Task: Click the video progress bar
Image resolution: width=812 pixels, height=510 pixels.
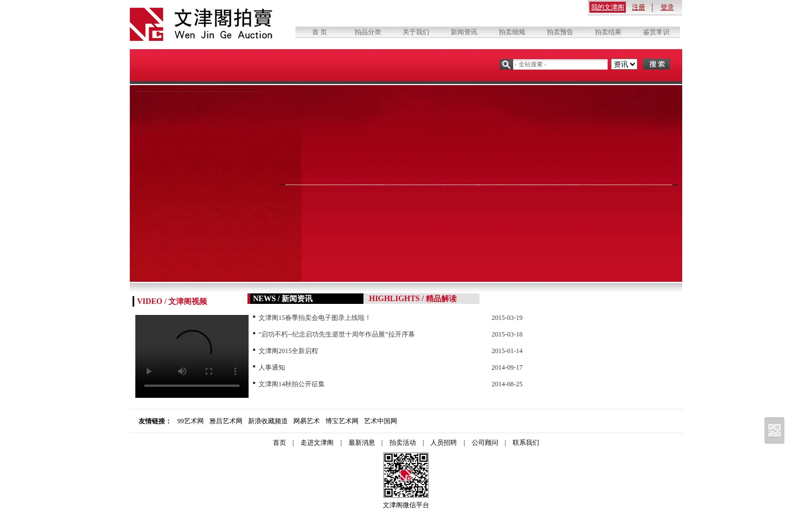Action: [192, 386]
